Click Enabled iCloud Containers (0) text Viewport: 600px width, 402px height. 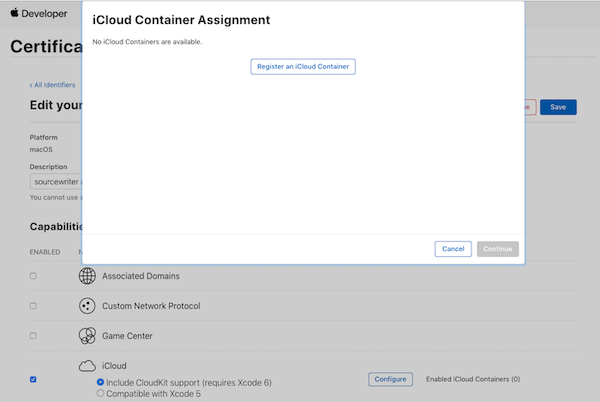click(x=473, y=379)
